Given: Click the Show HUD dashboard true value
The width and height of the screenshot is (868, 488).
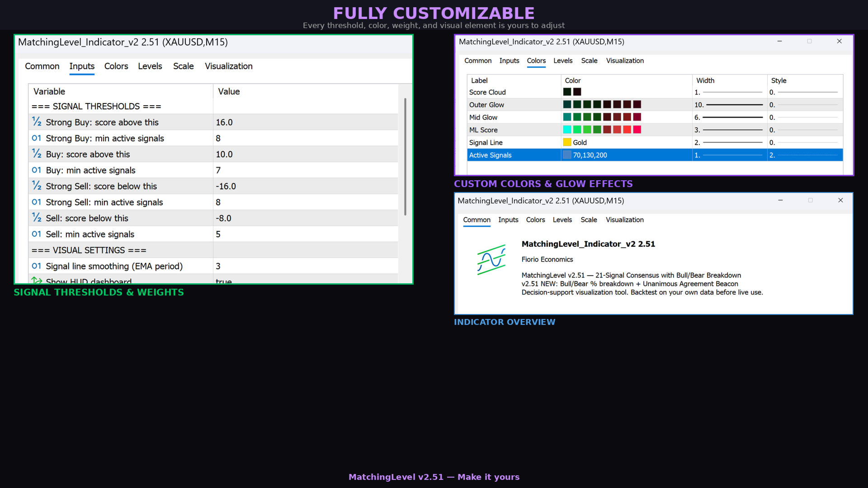Looking at the screenshot, I should [x=224, y=281].
